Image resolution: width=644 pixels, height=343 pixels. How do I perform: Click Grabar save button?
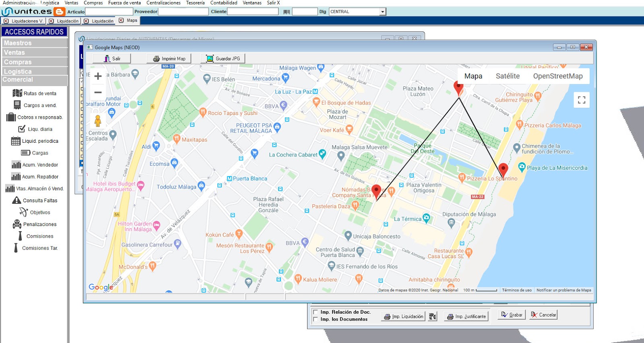coord(512,315)
